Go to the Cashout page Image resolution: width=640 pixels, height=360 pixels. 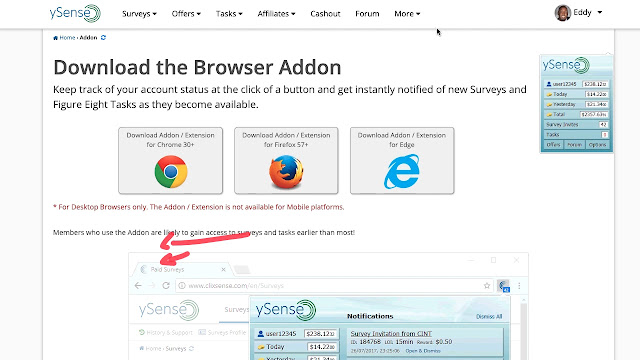pos(325,13)
